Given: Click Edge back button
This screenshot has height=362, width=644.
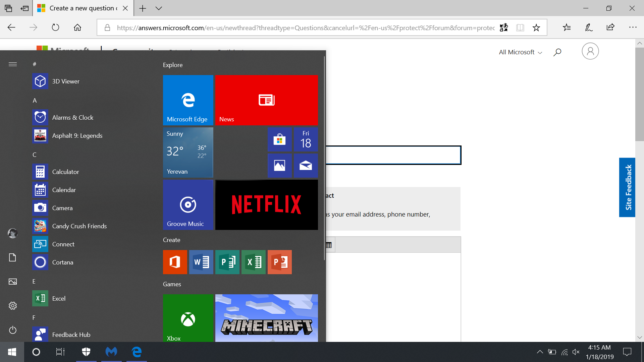Looking at the screenshot, I should [11, 27].
